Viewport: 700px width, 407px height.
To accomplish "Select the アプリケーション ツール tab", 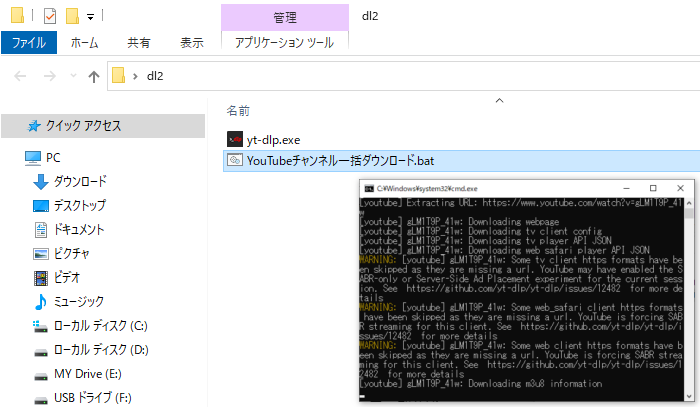I will point(284,42).
